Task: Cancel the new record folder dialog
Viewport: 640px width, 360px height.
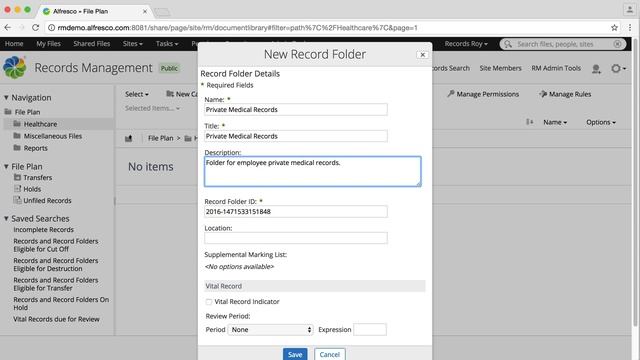Action: [x=329, y=354]
